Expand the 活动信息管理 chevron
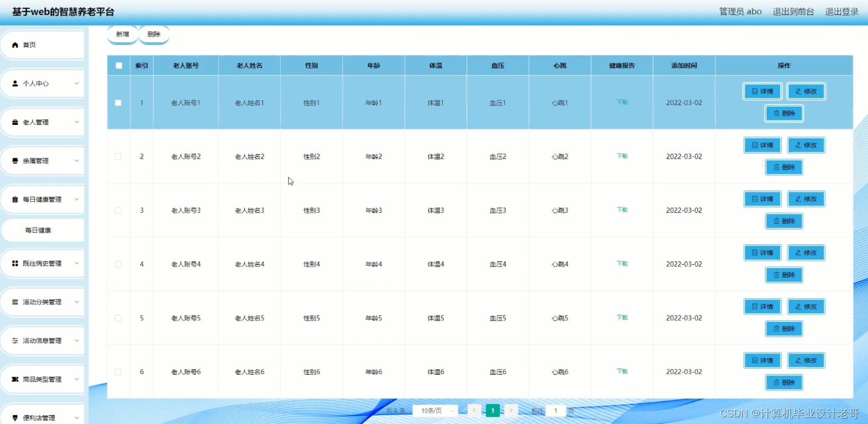Screen dimensions: 868x424 [x=76, y=341]
